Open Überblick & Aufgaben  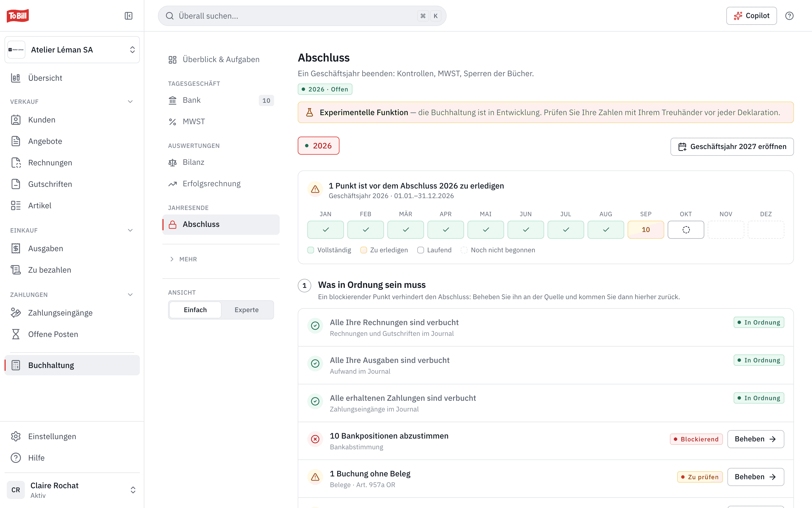pyautogui.click(x=221, y=60)
